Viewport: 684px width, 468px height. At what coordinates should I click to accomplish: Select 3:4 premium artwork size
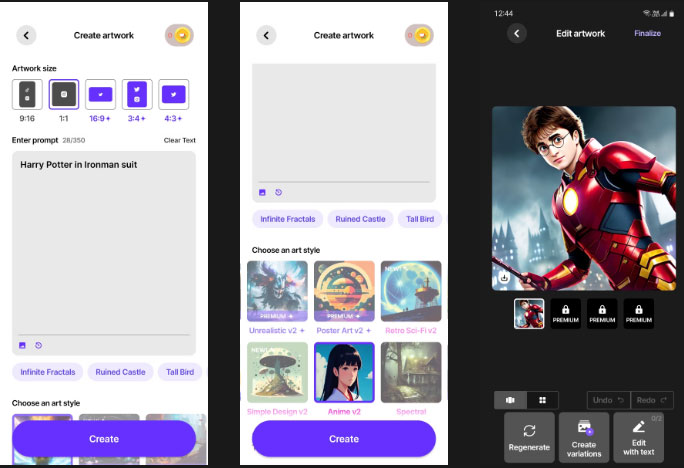(x=137, y=94)
